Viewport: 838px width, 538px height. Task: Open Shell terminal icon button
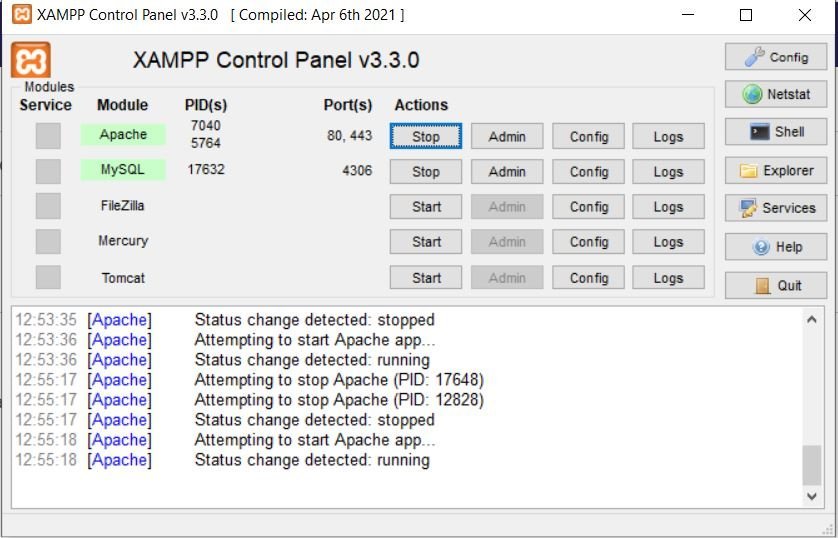(x=775, y=132)
